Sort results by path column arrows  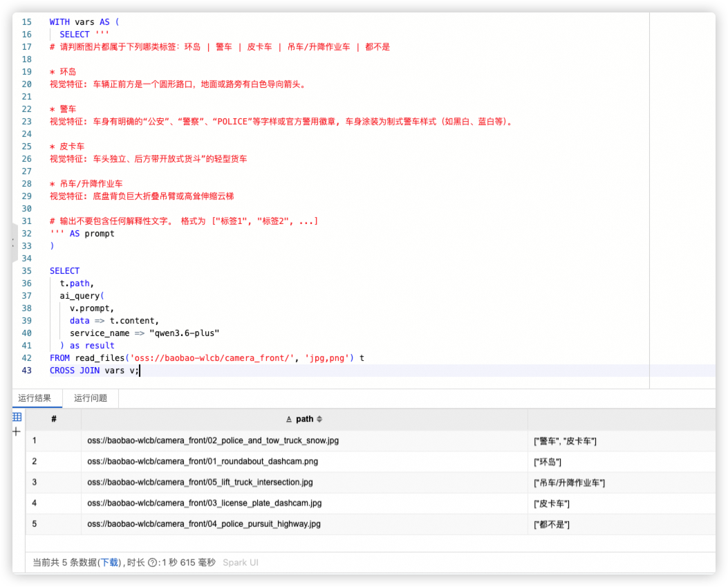(x=319, y=419)
